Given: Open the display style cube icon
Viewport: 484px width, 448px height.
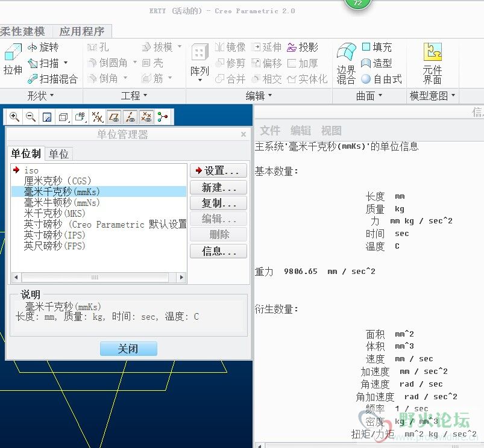Looking at the screenshot, I should point(63,117).
